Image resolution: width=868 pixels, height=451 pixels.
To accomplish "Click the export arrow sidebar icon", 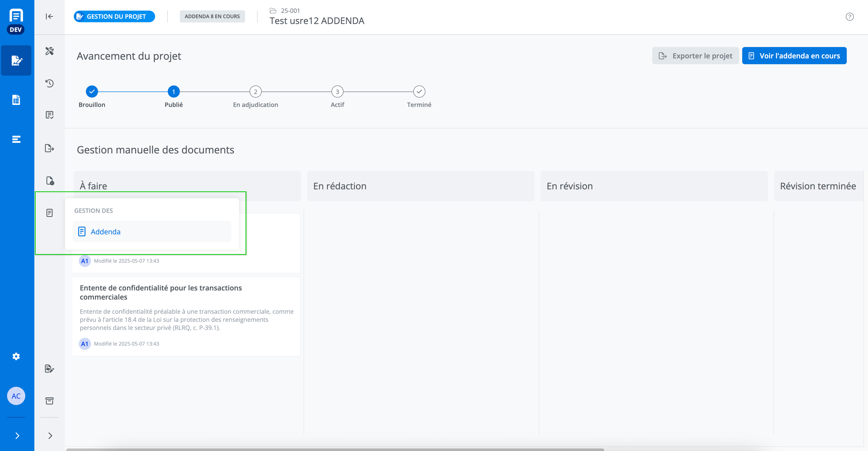I will [50, 148].
